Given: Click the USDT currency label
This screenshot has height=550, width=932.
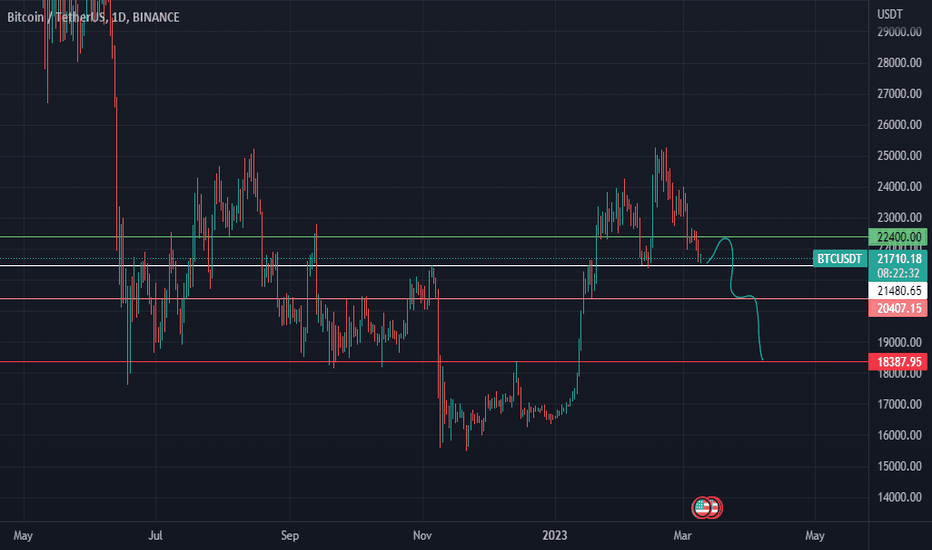Looking at the screenshot, I should pyautogui.click(x=890, y=14).
